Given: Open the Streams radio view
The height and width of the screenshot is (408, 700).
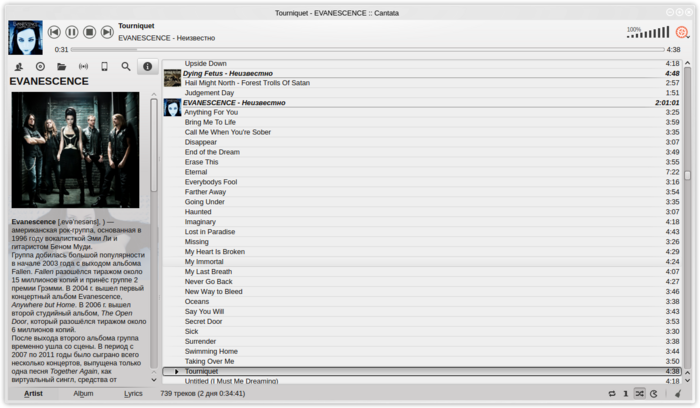Looking at the screenshot, I should pyautogui.click(x=83, y=67).
